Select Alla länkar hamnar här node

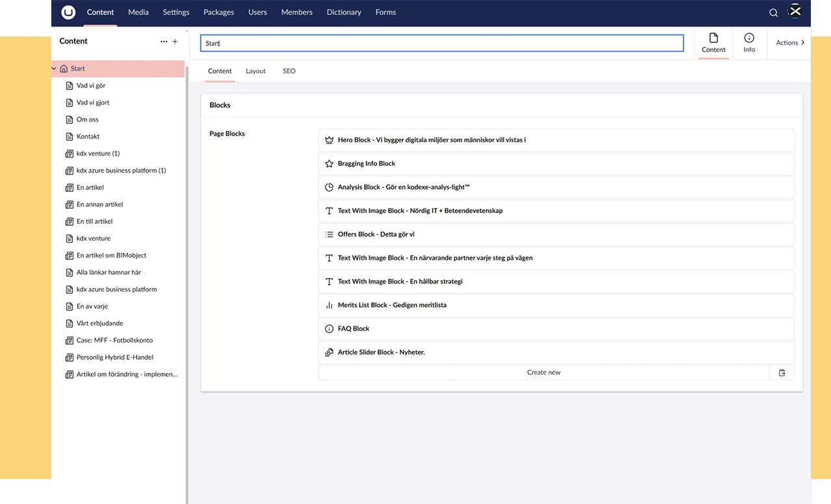(x=109, y=272)
